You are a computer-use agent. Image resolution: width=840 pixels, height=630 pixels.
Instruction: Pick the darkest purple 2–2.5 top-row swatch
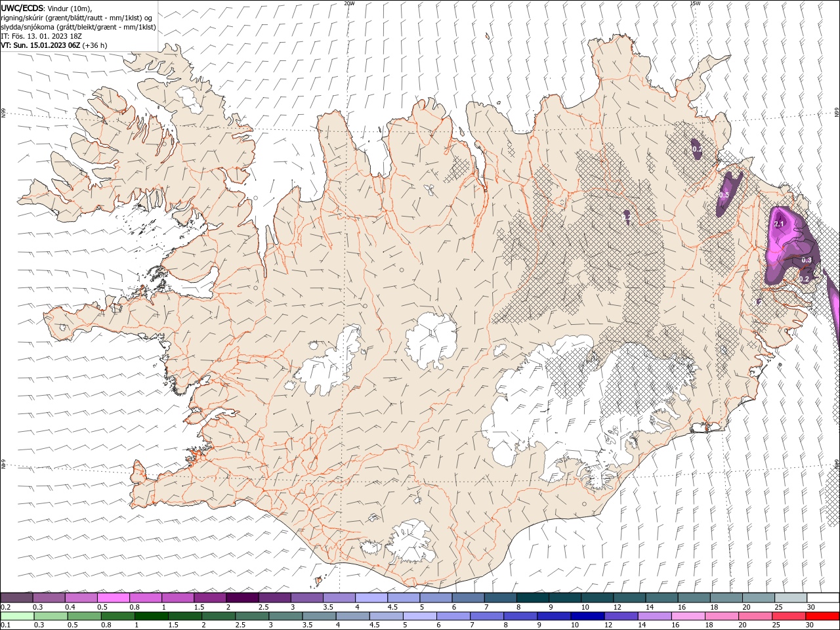click(242, 598)
